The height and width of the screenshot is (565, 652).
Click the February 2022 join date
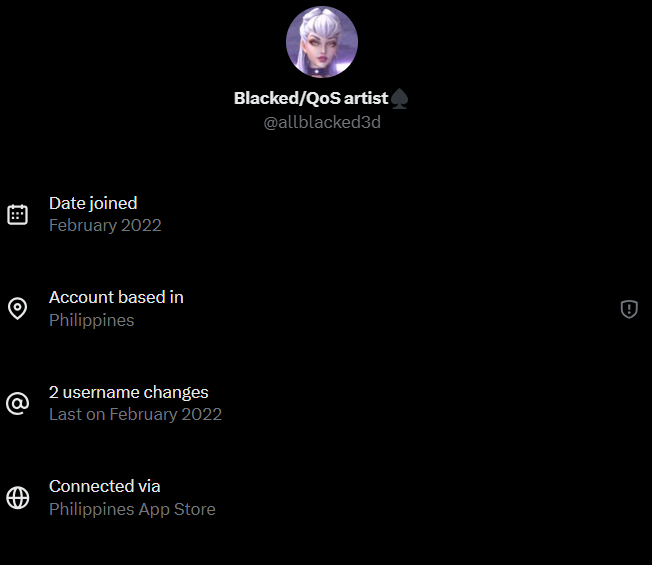(105, 225)
